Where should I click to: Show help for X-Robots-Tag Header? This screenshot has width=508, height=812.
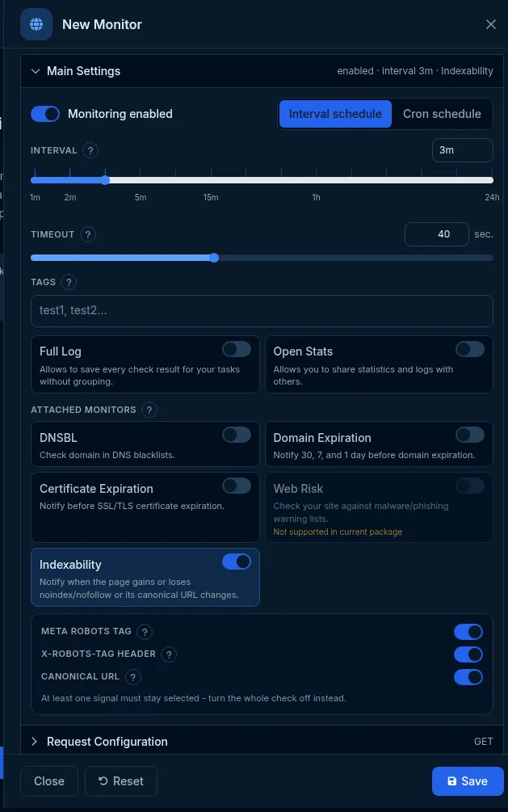click(169, 654)
